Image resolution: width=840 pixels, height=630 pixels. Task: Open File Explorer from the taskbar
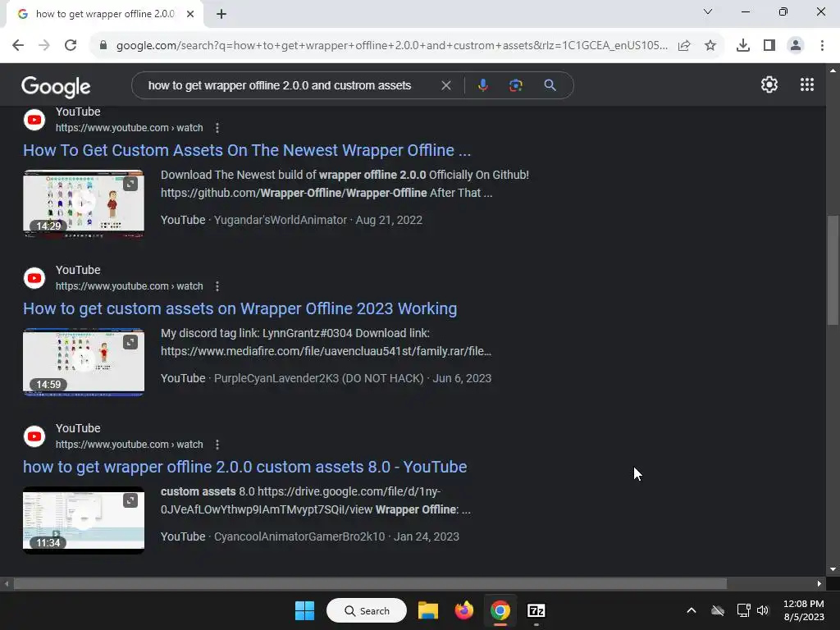(x=428, y=610)
